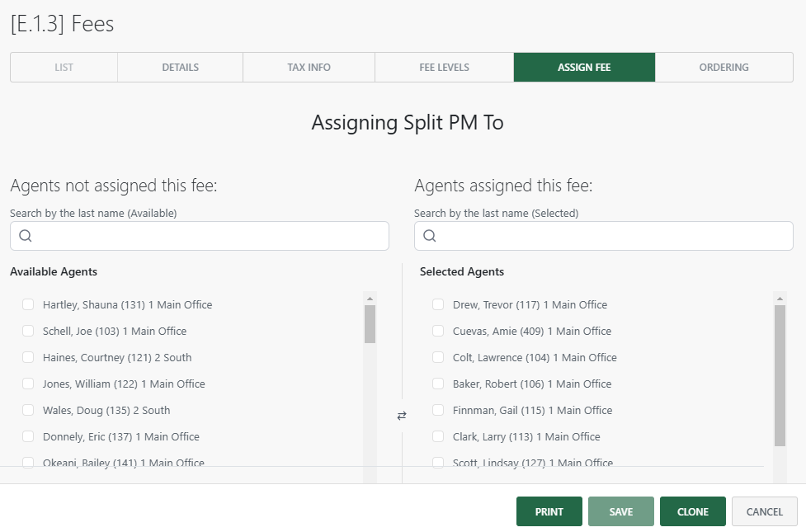Select the Drew, Trevor checkbox
This screenshot has width=806, height=532.
pyautogui.click(x=438, y=304)
